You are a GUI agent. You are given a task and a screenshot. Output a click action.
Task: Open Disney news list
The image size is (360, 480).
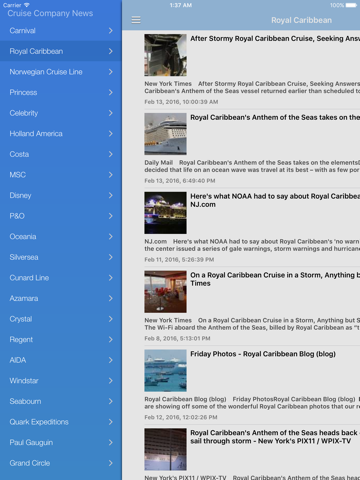61,195
